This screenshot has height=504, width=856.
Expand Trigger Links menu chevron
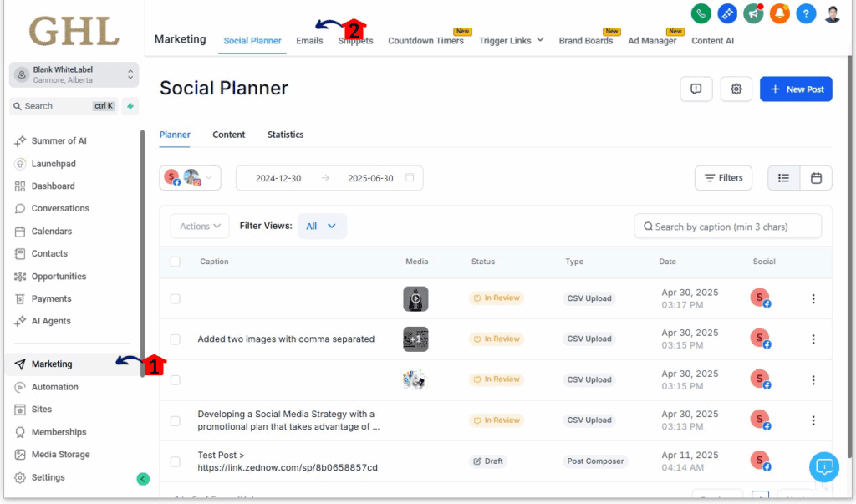pyautogui.click(x=540, y=40)
